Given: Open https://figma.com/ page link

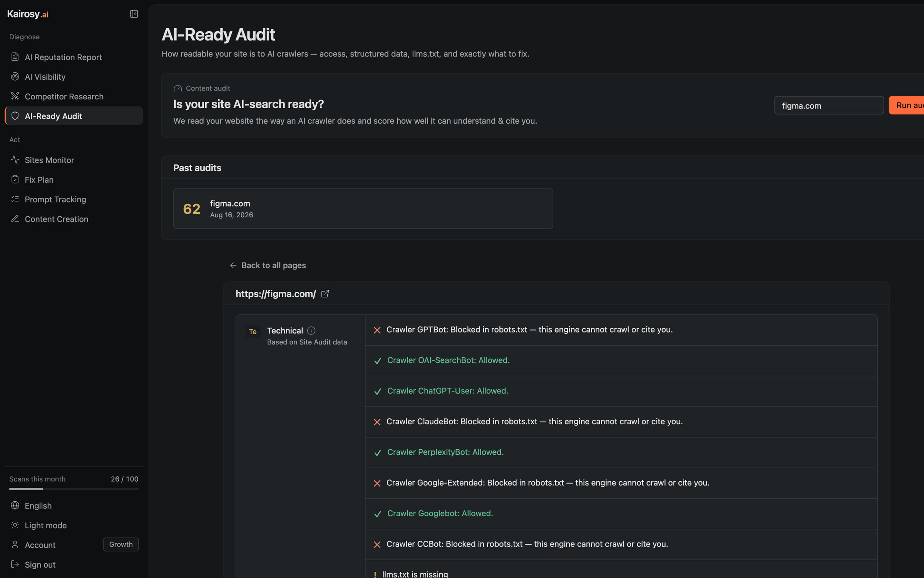Looking at the screenshot, I should coord(276,294).
